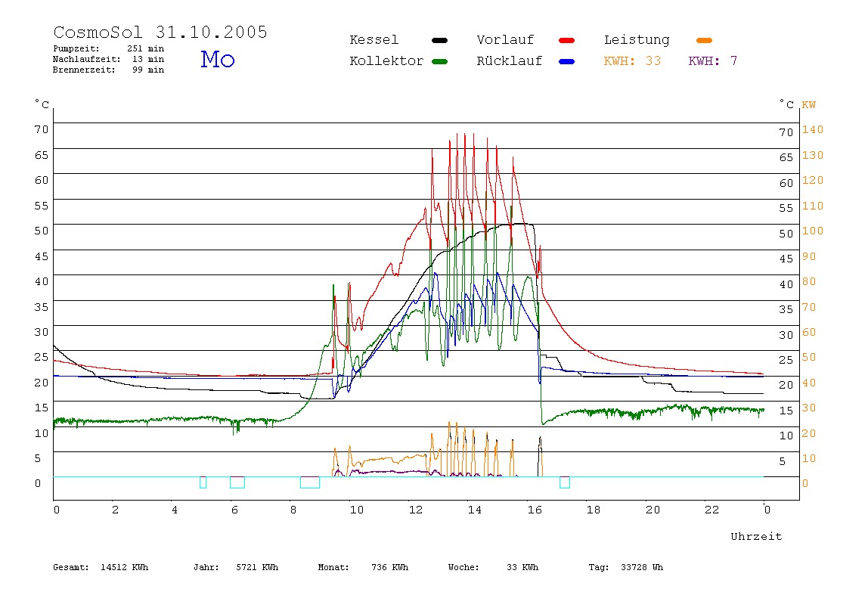The image size is (868, 614).
Task: Click the orange Leistung legend swatch
Action: coord(704,40)
